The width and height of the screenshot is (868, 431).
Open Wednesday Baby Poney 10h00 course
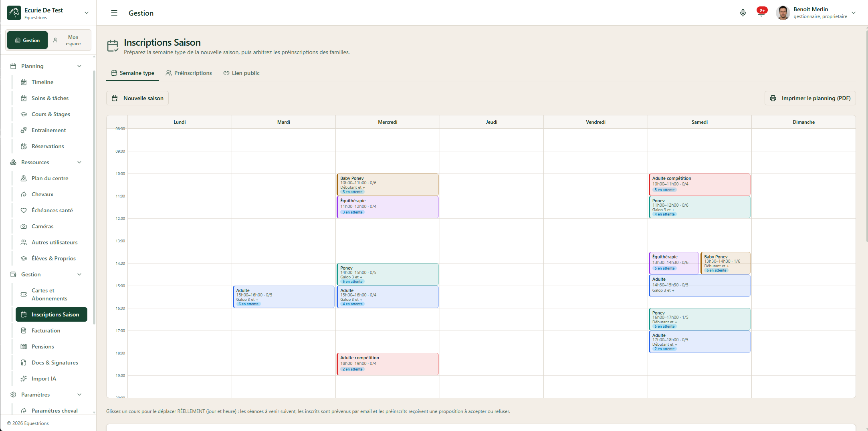click(x=388, y=185)
